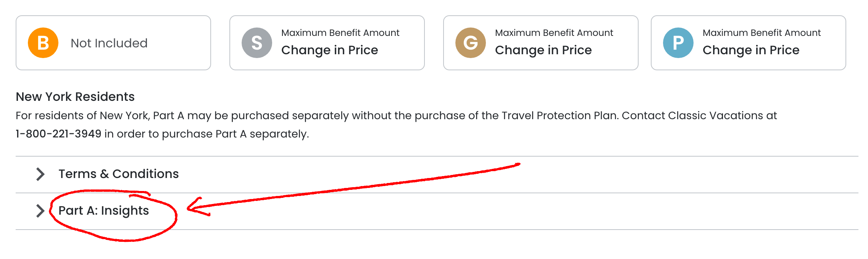868x259 pixels.
Task: Click the phone number 1-800-221-3949
Action: [58, 134]
